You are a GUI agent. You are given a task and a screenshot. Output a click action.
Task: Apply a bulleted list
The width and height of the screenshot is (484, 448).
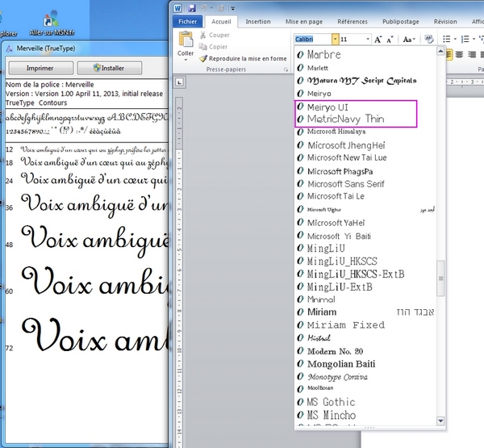point(446,39)
